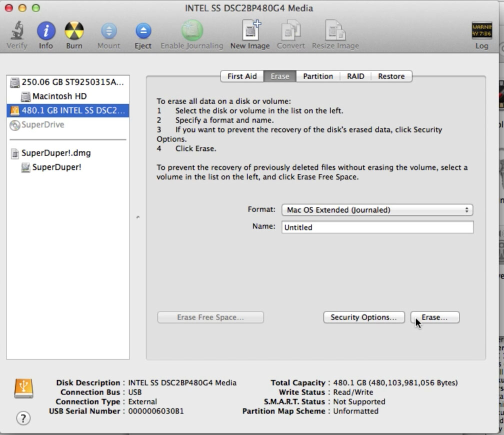Open Security Options
Image resolution: width=504 pixels, height=435 pixels.
point(364,317)
